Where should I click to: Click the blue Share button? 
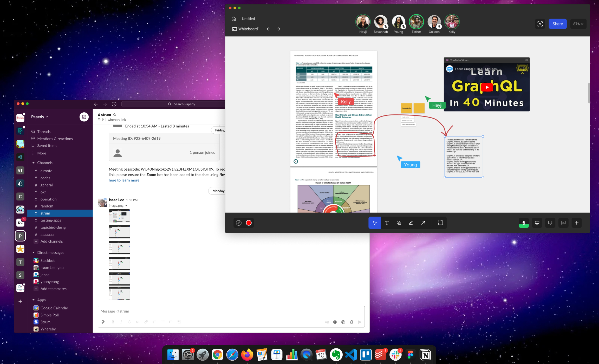pos(557,24)
